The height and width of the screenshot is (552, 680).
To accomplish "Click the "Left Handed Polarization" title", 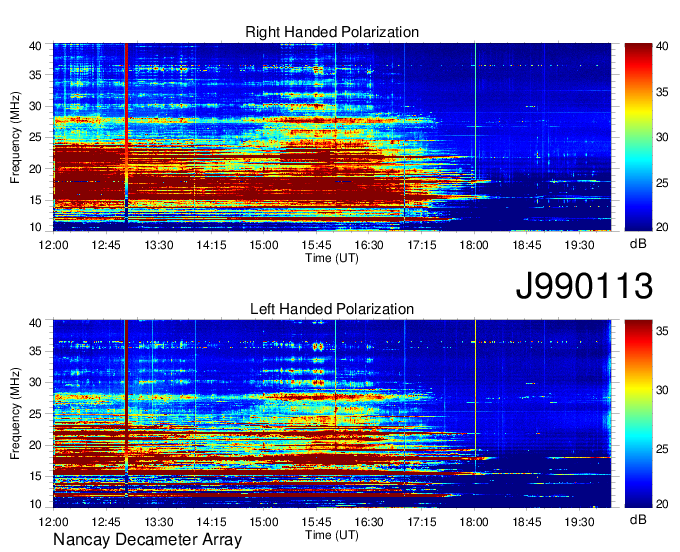I will tap(332, 309).
